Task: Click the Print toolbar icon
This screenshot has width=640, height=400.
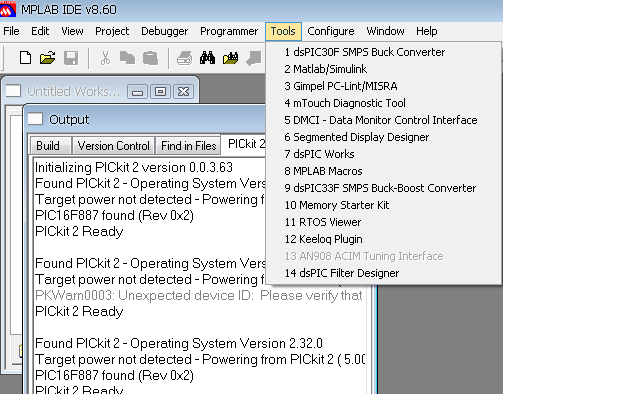Action: coord(184,58)
